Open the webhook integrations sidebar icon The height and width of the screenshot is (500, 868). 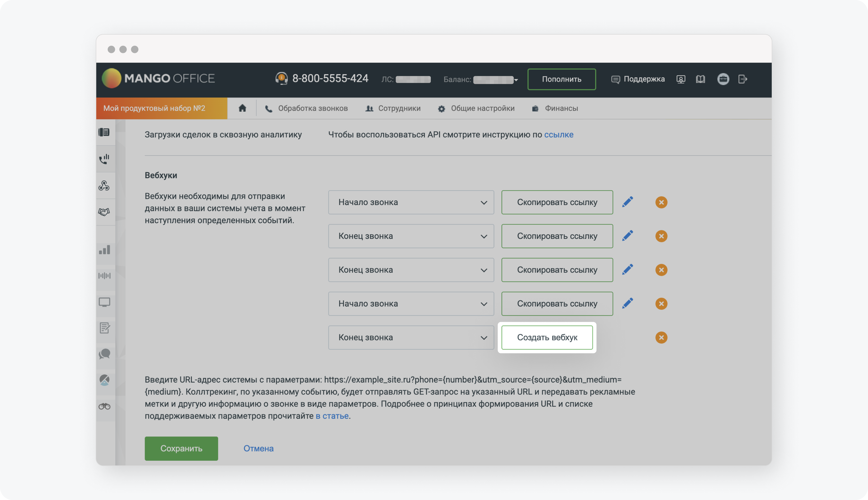point(104,186)
